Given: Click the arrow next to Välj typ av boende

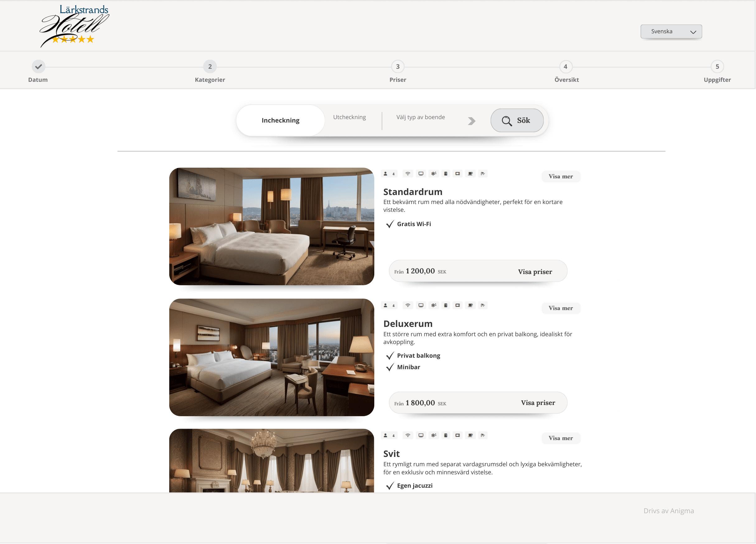Looking at the screenshot, I should pyautogui.click(x=471, y=121).
